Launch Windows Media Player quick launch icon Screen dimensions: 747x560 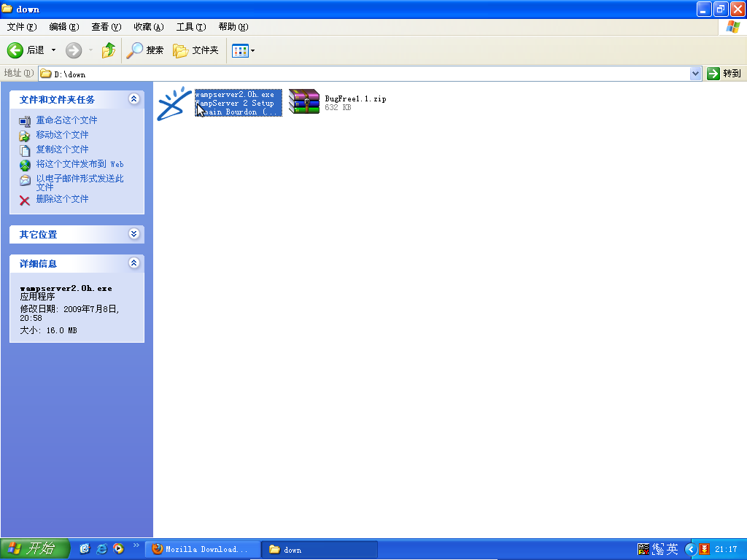(x=118, y=549)
